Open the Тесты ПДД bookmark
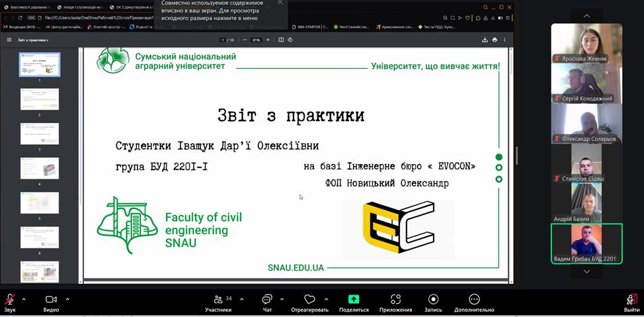 [436, 27]
